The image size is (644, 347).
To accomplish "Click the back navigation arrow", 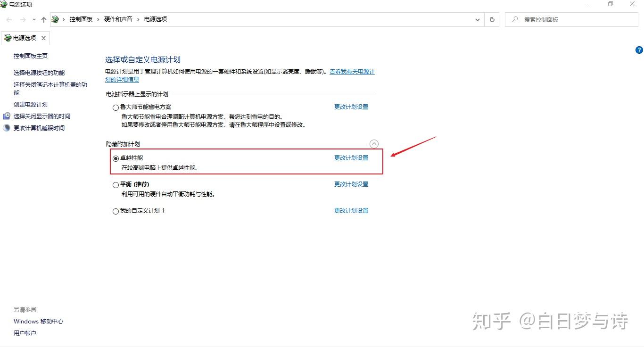I will [x=8, y=19].
